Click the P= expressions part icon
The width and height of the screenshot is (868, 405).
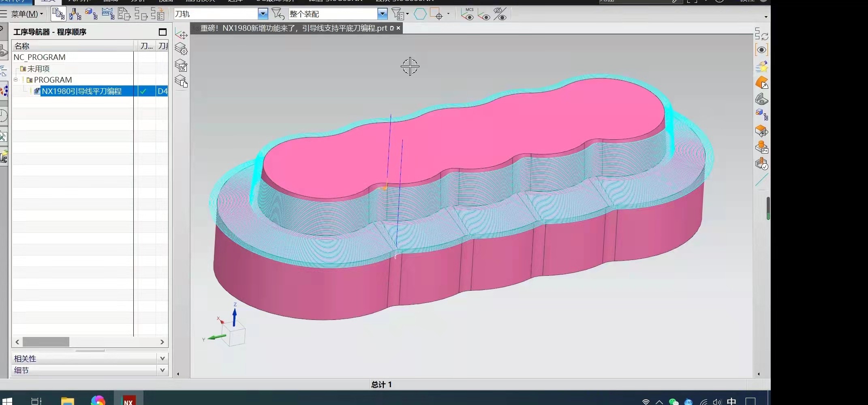coord(762,147)
